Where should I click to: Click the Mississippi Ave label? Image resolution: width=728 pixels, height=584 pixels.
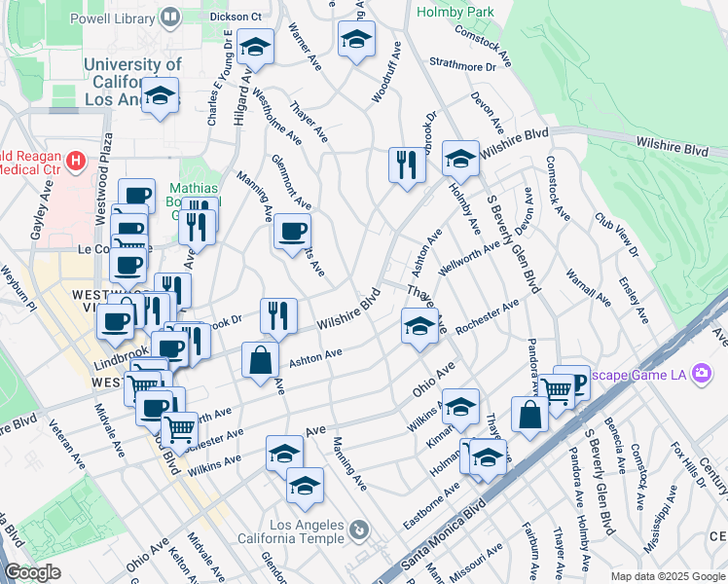point(661,520)
